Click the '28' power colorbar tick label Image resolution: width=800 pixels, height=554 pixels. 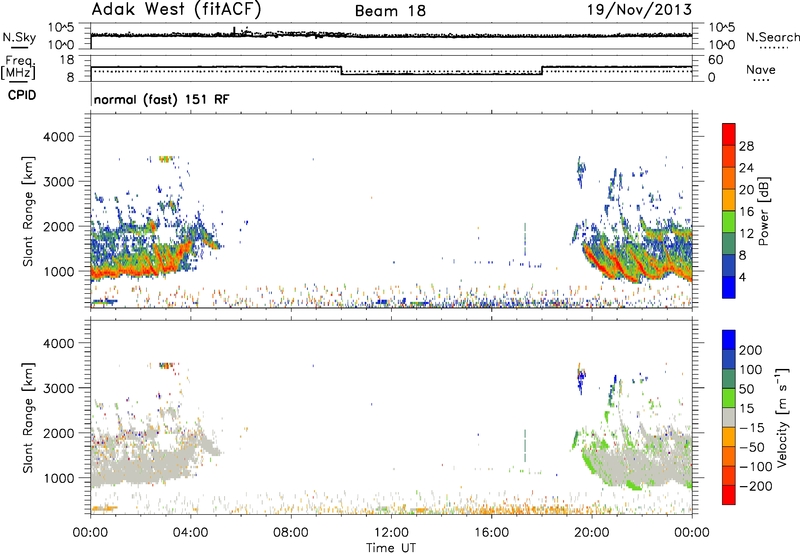click(746, 146)
